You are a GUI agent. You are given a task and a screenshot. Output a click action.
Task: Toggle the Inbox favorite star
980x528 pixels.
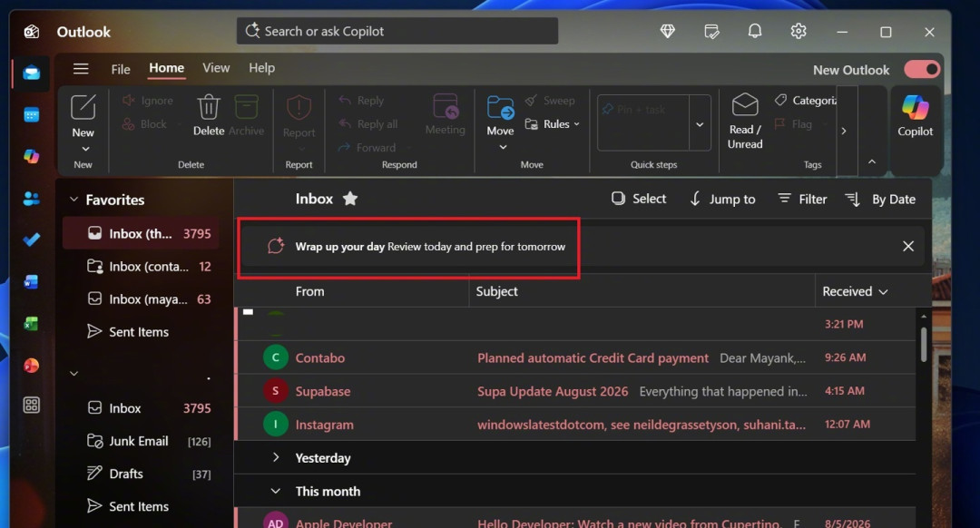point(350,199)
